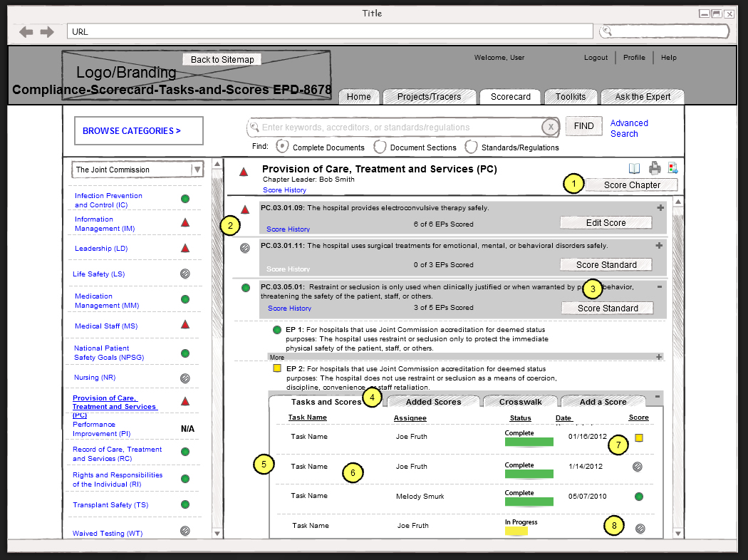This screenshot has width=748, height=560.
Task: Select Standards/Regulations radio button
Action: pyautogui.click(x=471, y=147)
